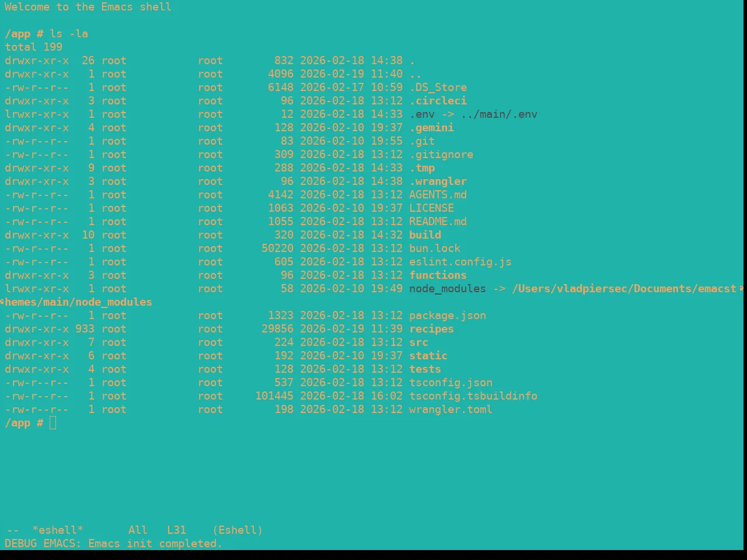Select the .gitignore file name
Screen dimensions: 747x560
[441, 155]
